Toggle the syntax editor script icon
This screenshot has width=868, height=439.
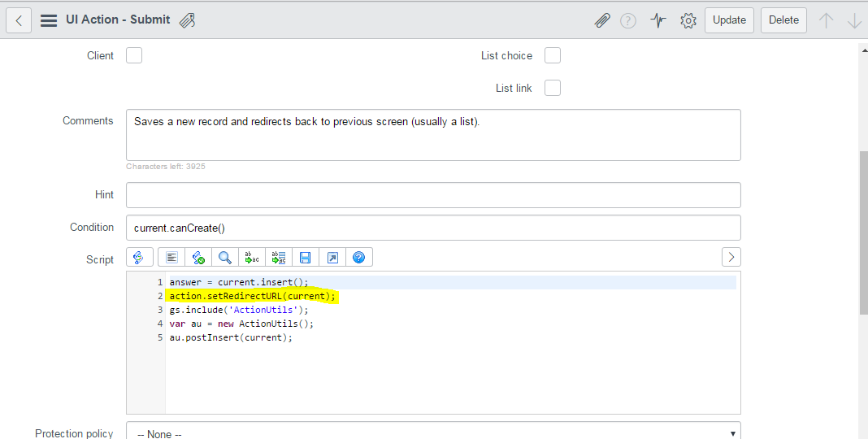click(x=140, y=257)
